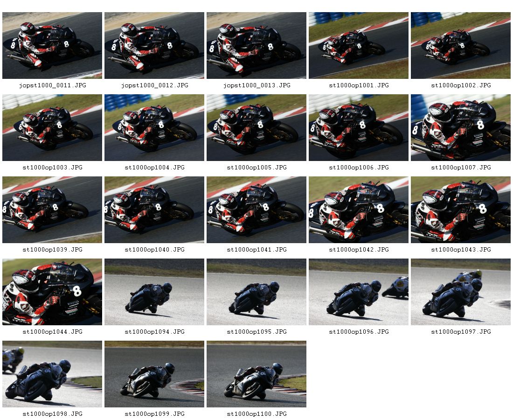Select photo st1000op1002.JPG
The width and height of the screenshot is (513, 420).
(460, 46)
